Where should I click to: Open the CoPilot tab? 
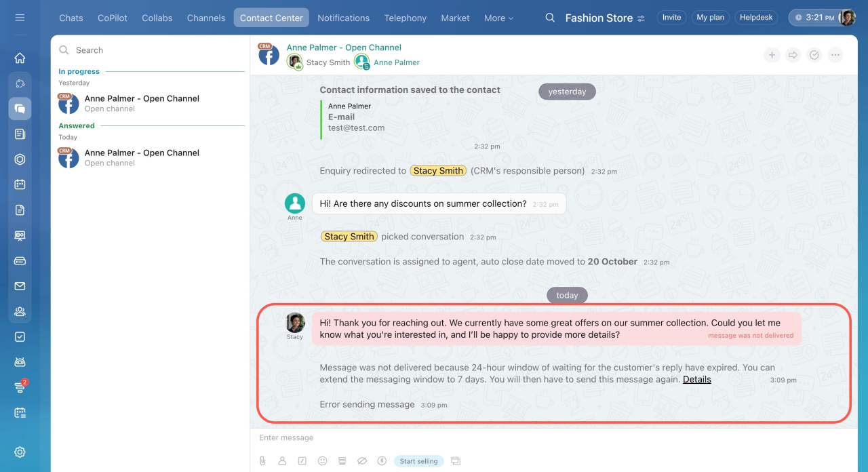click(x=113, y=18)
